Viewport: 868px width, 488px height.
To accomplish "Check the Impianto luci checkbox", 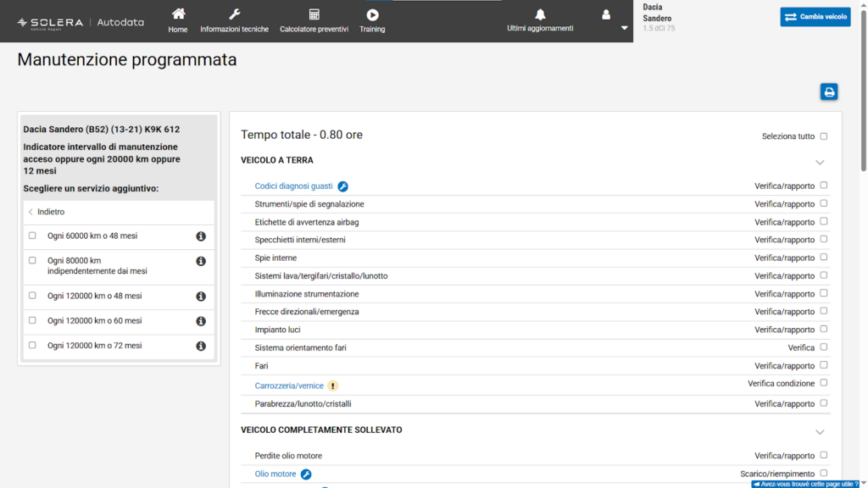I will point(824,330).
